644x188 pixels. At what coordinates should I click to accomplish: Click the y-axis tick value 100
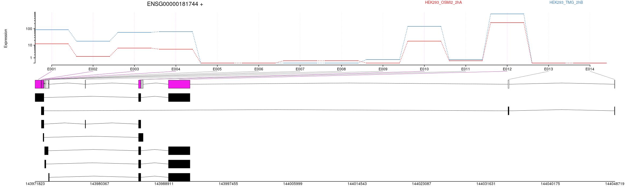(x=29, y=29)
